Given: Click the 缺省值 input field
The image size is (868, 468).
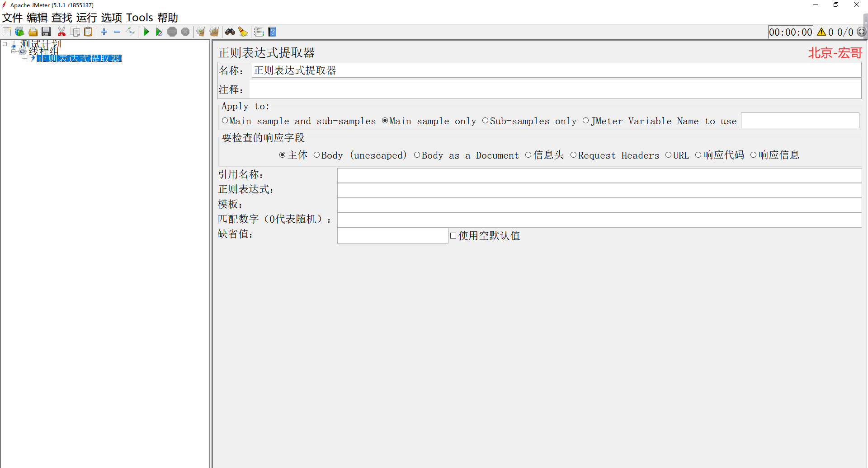Looking at the screenshot, I should (393, 235).
